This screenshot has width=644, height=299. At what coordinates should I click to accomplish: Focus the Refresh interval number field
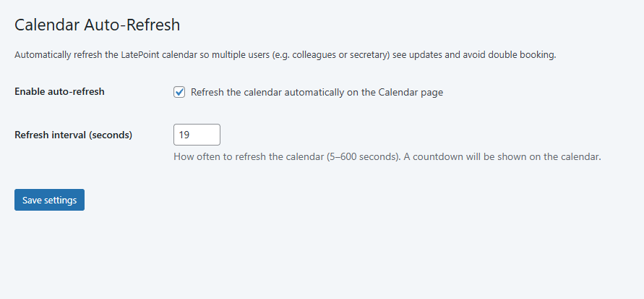197,135
